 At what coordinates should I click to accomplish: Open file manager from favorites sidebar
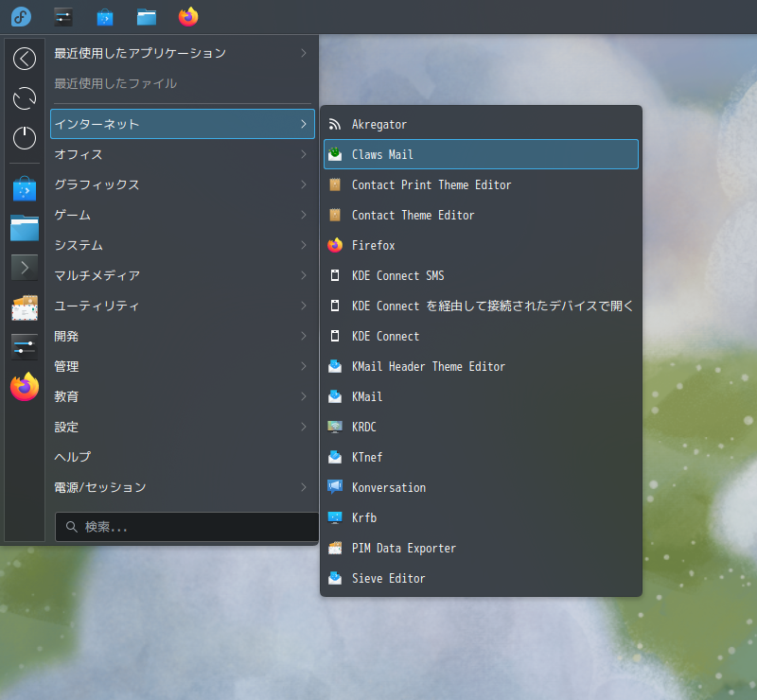tap(25, 228)
